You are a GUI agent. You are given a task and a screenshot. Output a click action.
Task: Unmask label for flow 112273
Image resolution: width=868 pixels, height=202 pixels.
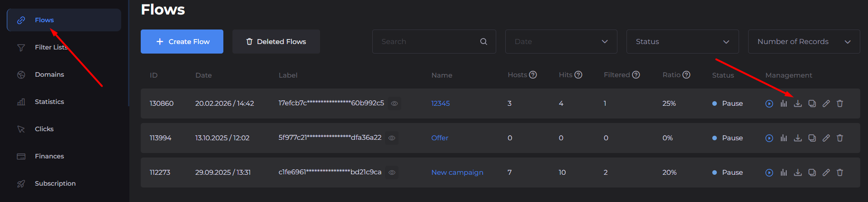392,172
